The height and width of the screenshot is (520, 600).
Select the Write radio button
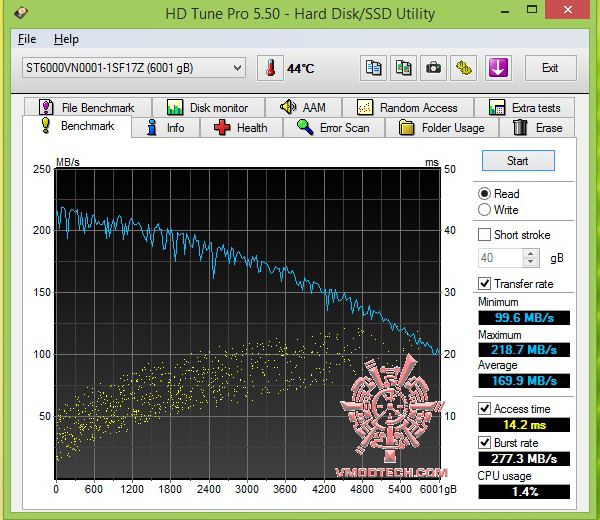[x=484, y=210]
